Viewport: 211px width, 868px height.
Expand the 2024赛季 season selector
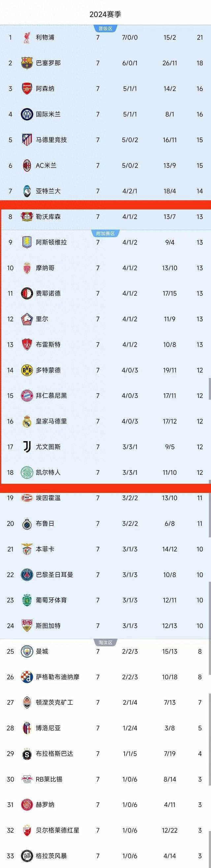point(105,15)
